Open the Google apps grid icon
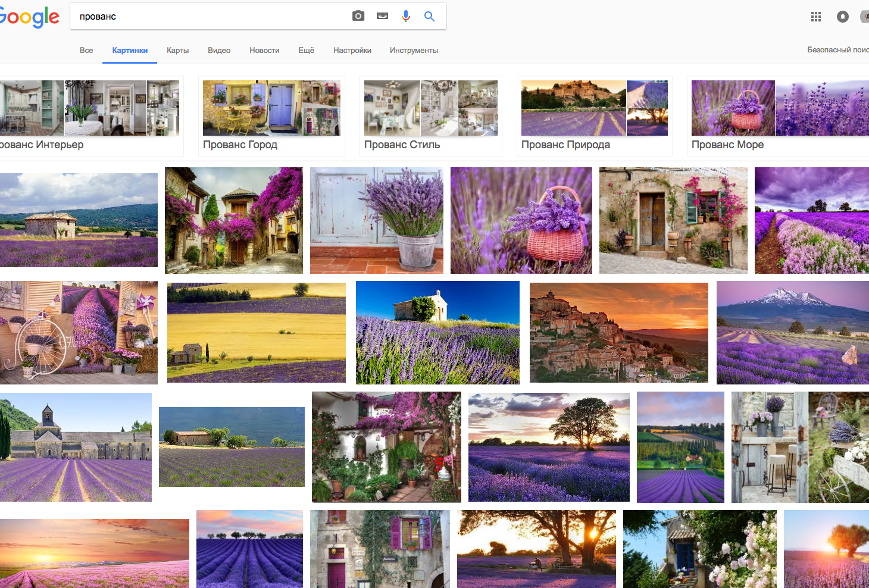Image resolution: width=869 pixels, height=588 pixels. [816, 17]
